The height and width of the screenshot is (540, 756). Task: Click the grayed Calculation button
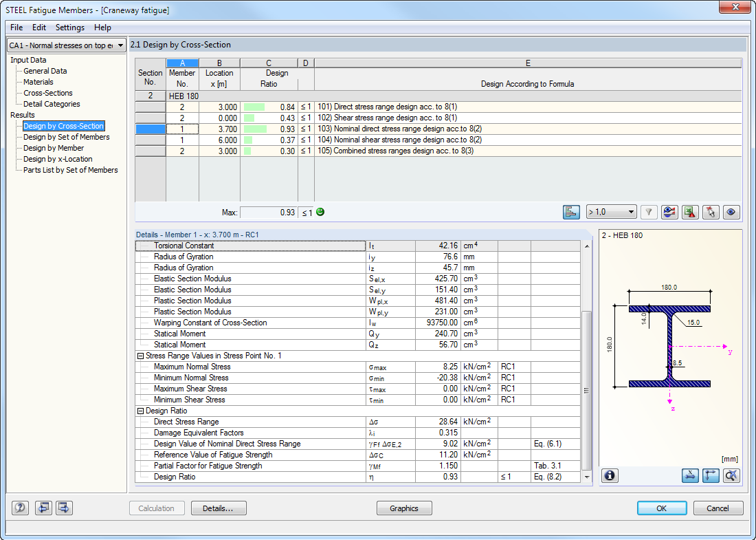tap(157, 508)
